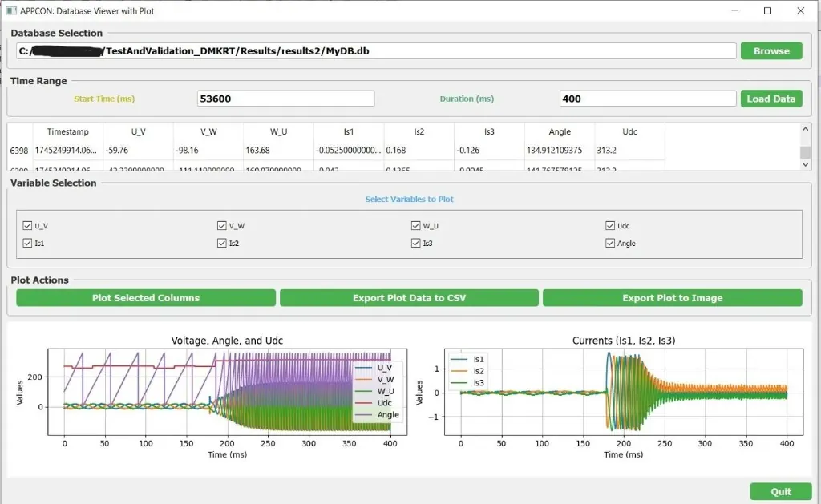Click the APPCON app icon in title bar
Viewport: 821px width, 504px height.
point(11,10)
